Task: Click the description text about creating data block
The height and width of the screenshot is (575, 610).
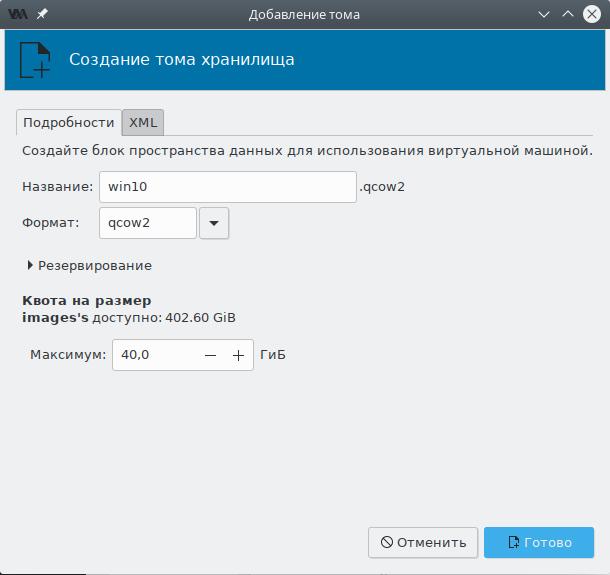Action: pos(307,151)
